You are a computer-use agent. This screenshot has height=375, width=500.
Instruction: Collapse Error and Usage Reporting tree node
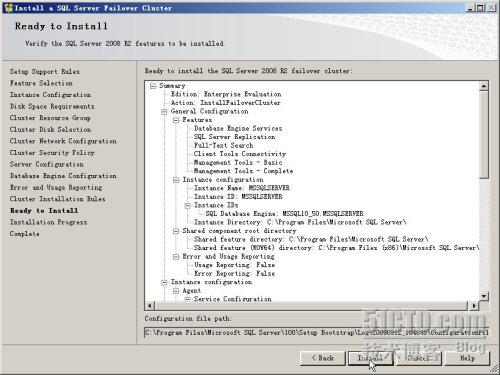(x=176, y=257)
